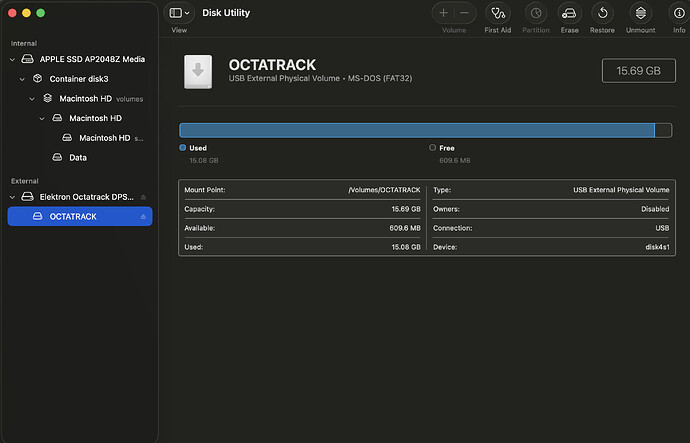The image size is (690, 443).
Task: Click the External section header
Action: pyautogui.click(x=25, y=181)
